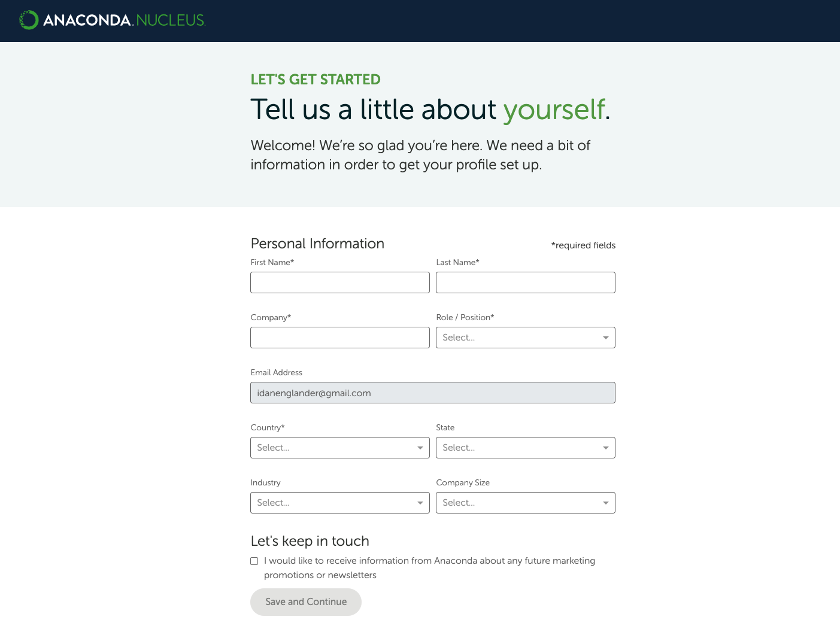Image resolution: width=840 pixels, height=635 pixels.
Task: Click the green word "yourself" in the title
Action: click(x=554, y=110)
